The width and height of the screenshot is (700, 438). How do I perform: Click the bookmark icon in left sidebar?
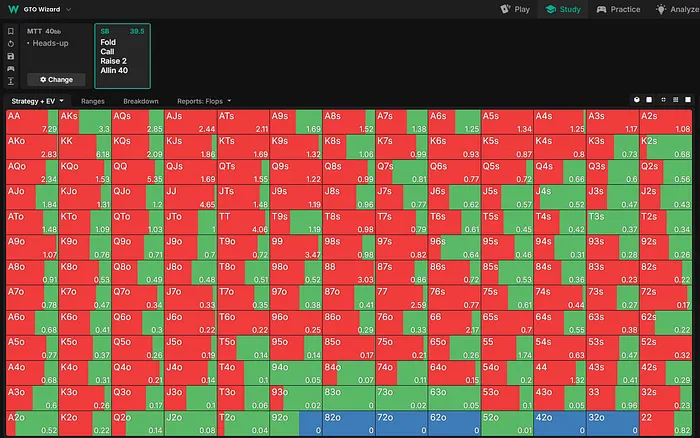click(x=10, y=31)
